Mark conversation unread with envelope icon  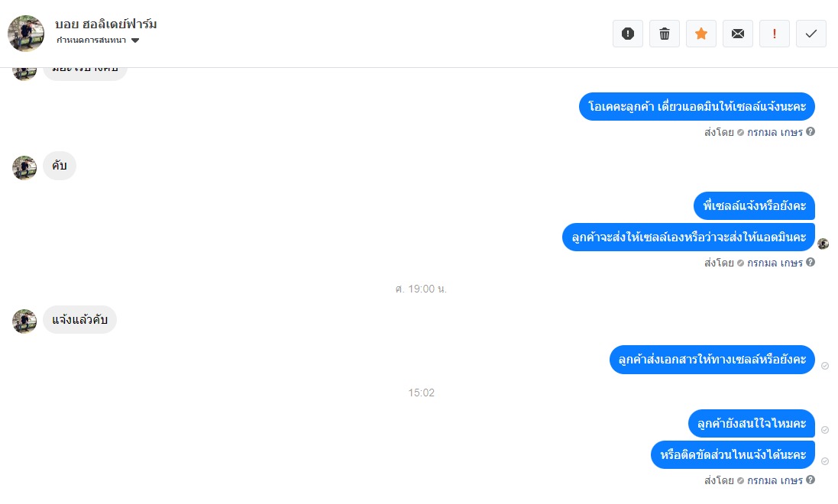(x=737, y=34)
